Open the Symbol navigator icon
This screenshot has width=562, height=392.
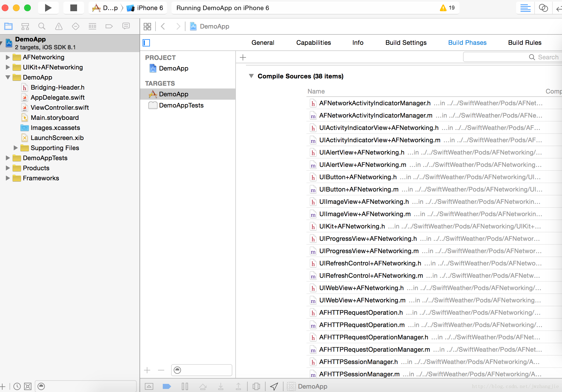point(25,26)
